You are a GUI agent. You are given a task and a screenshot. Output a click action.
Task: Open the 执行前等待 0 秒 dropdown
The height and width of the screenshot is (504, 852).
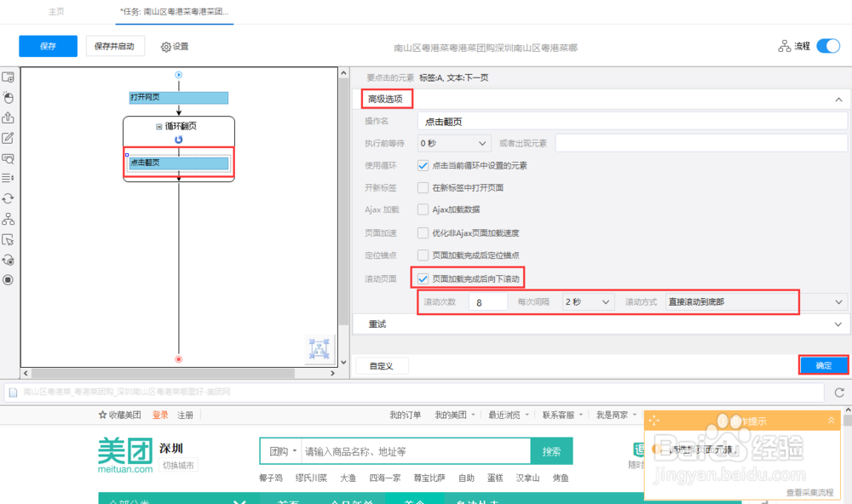click(x=454, y=143)
